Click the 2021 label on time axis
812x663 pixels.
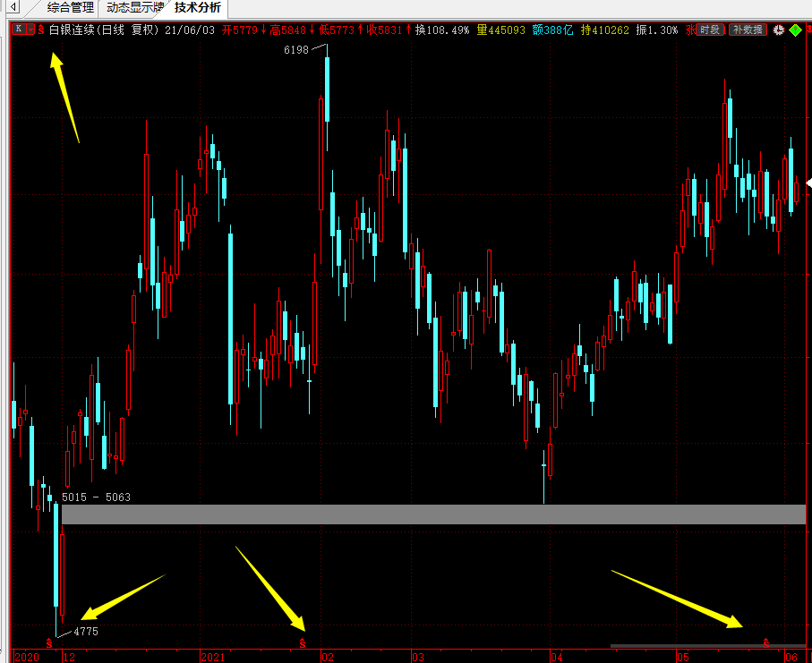[213, 657]
